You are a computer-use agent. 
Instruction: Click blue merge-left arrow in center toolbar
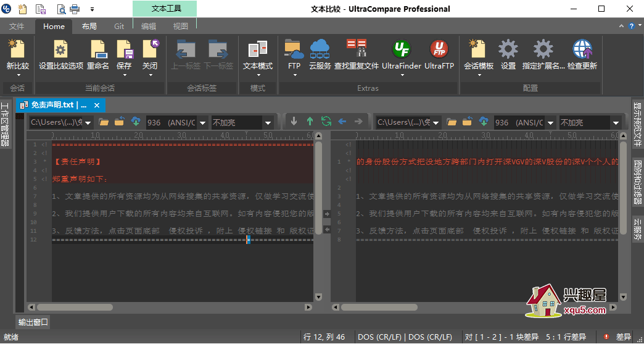point(342,121)
